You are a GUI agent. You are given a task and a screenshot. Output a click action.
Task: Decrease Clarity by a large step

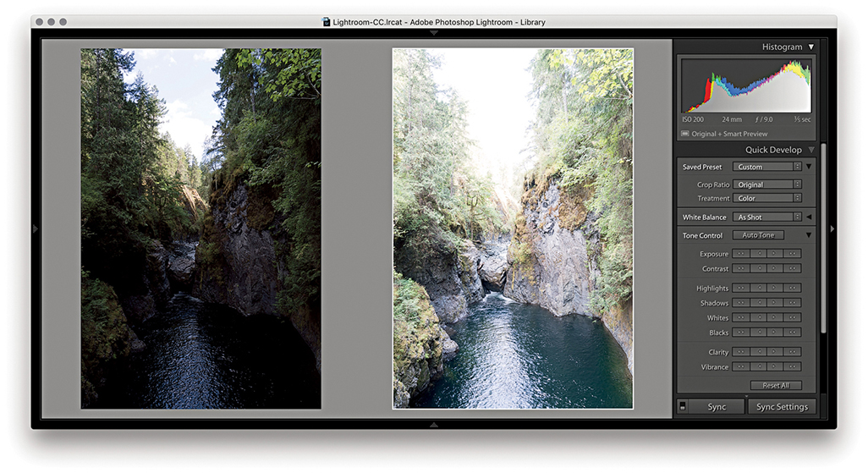741,352
